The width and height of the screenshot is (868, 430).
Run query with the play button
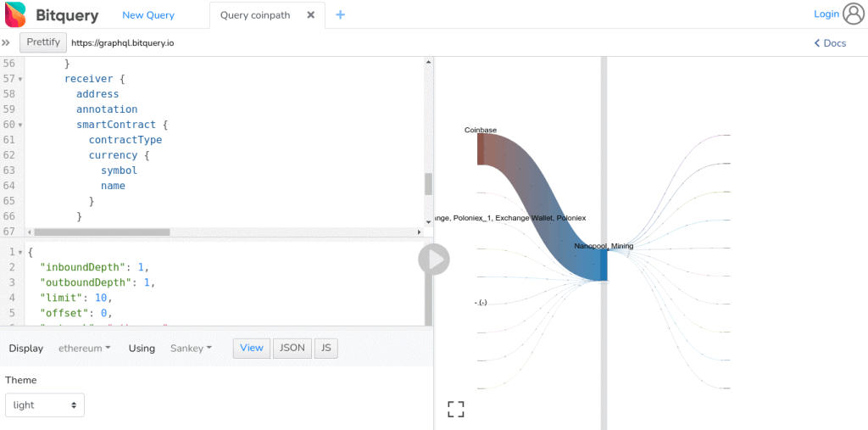point(434,260)
